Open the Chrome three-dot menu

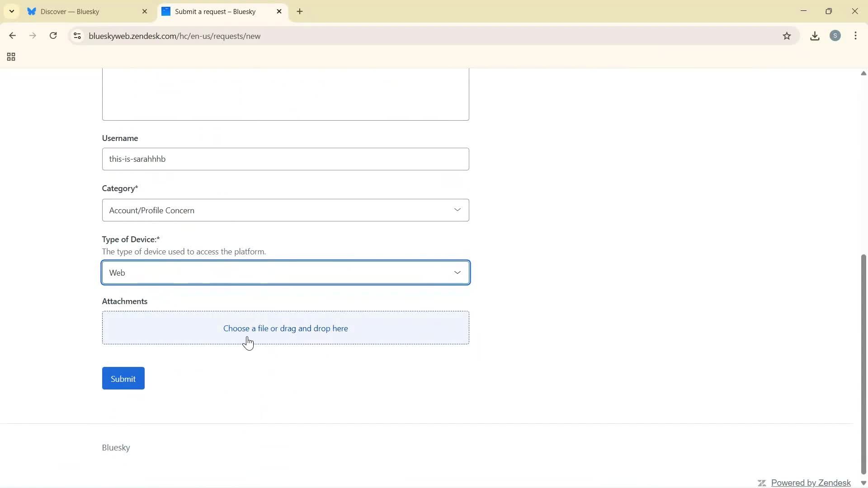[x=856, y=36]
